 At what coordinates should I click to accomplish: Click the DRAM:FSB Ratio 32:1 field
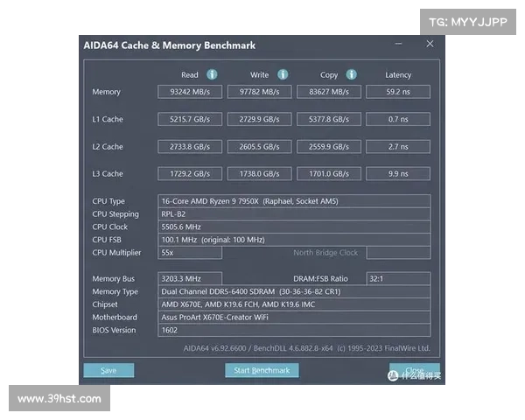click(x=398, y=278)
